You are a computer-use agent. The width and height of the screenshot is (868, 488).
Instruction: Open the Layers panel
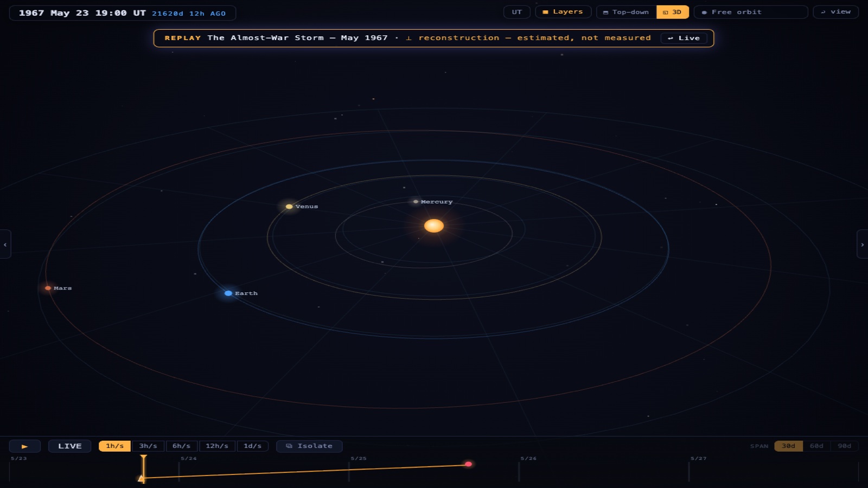point(563,12)
